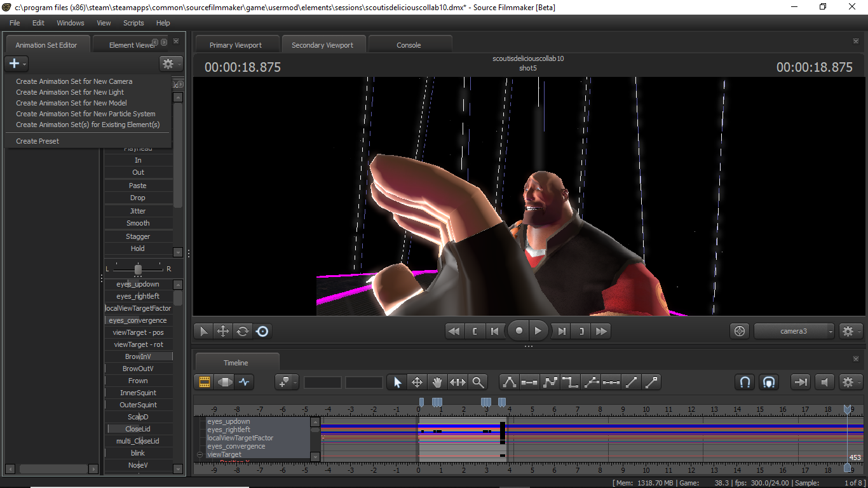Select the timeline scale keys tool
Screen dimensions: 868x488
pos(458,382)
